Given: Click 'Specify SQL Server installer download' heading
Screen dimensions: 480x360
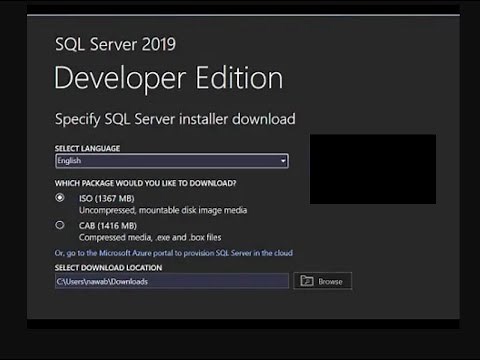Looking at the screenshot, I should click(175, 119).
